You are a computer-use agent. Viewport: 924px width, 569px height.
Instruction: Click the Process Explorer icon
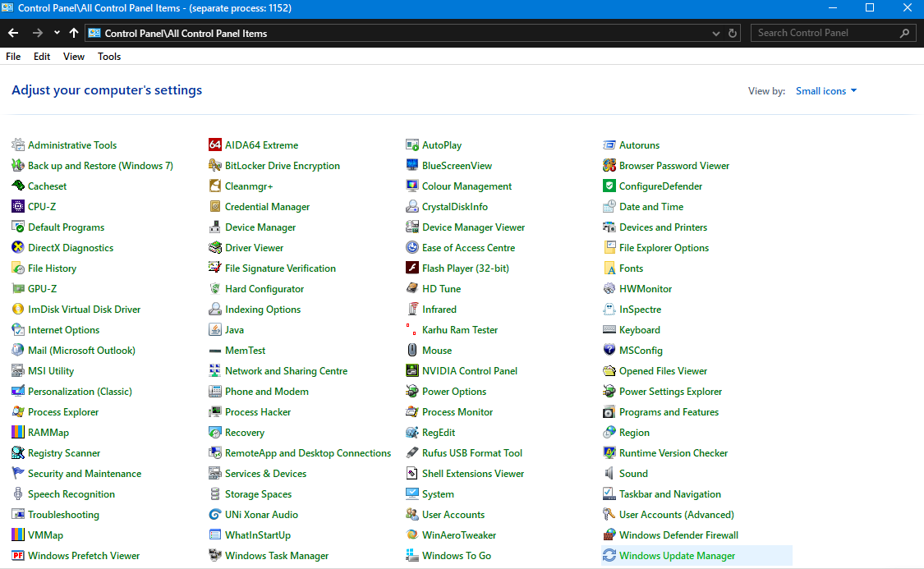[18, 411]
